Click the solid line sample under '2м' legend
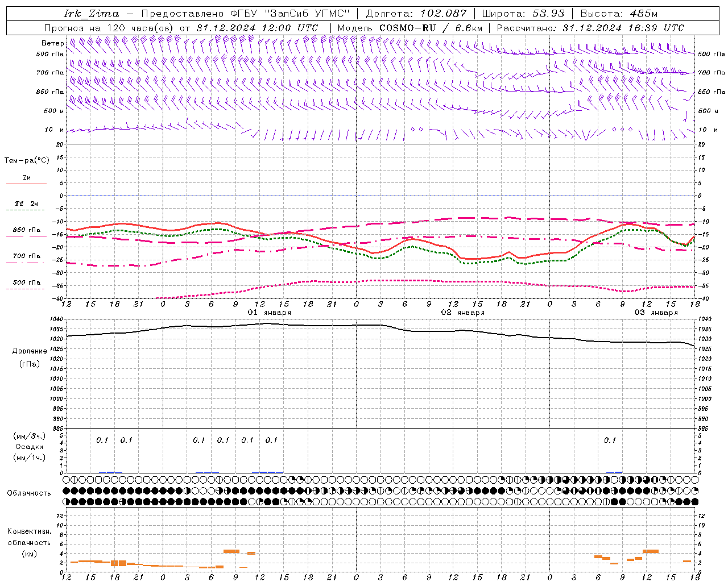 (26, 184)
